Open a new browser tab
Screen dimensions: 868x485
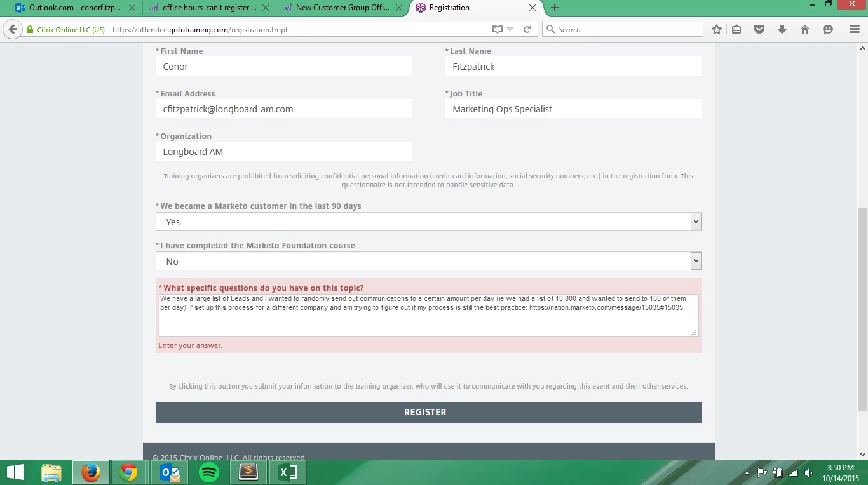pos(555,8)
